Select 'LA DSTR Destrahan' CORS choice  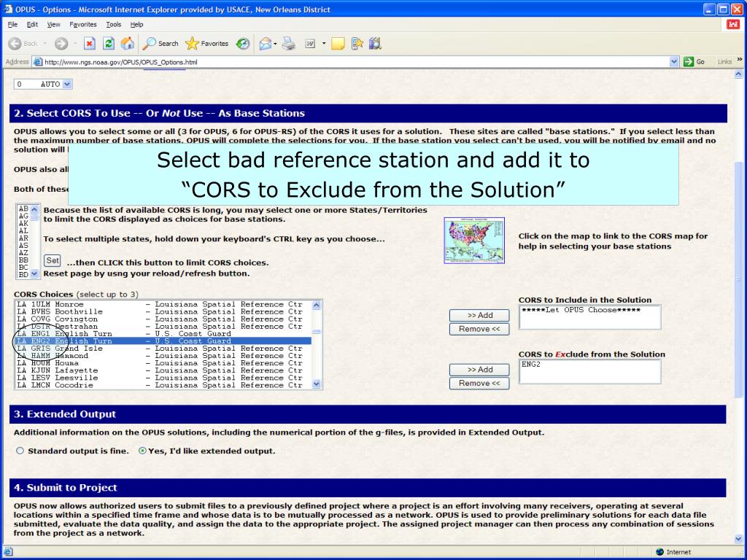(163, 327)
